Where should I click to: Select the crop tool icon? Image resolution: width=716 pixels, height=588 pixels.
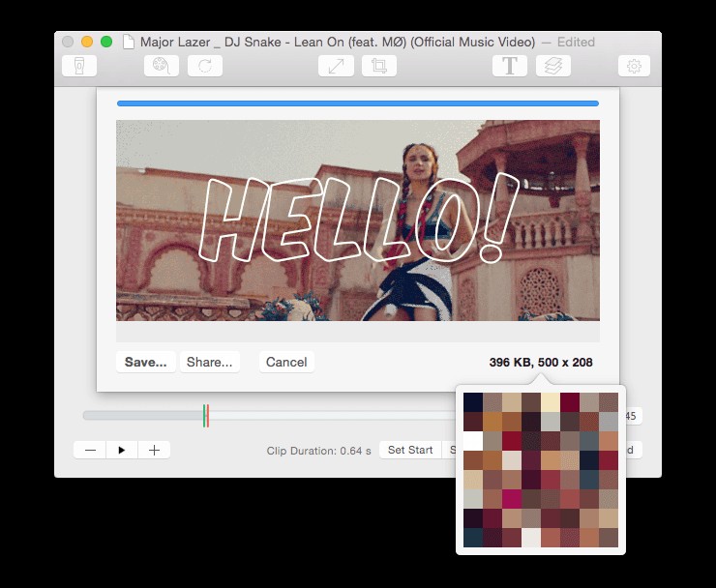379,66
